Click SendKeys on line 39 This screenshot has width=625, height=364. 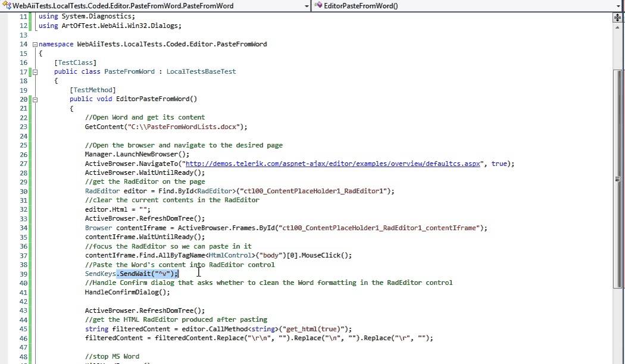point(101,274)
